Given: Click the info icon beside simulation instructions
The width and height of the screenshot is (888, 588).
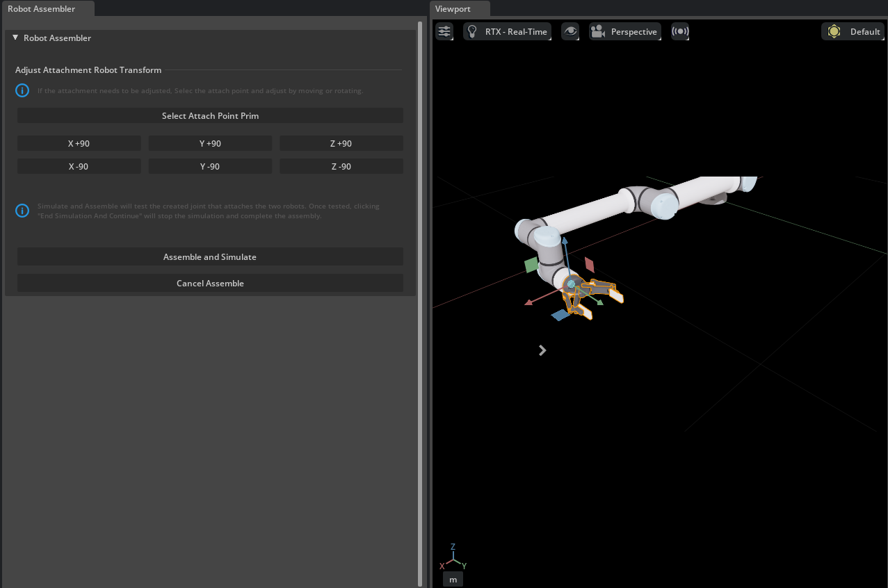Looking at the screenshot, I should click(22, 211).
